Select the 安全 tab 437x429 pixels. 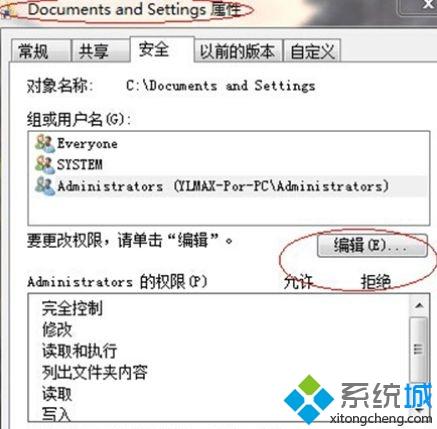(162, 49)
